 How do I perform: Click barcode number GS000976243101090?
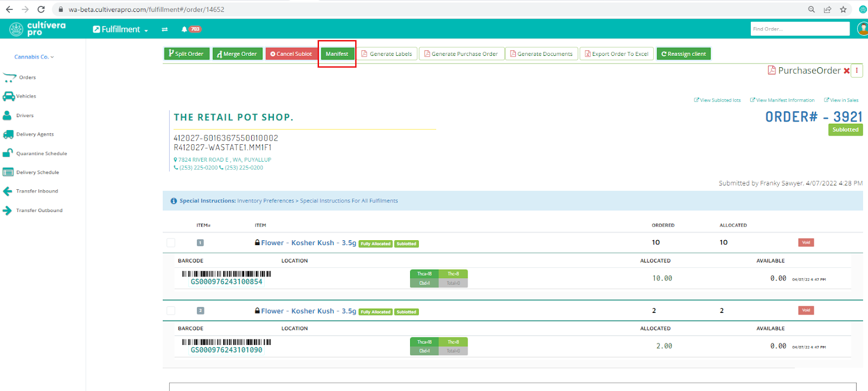[x=226, y=350]
